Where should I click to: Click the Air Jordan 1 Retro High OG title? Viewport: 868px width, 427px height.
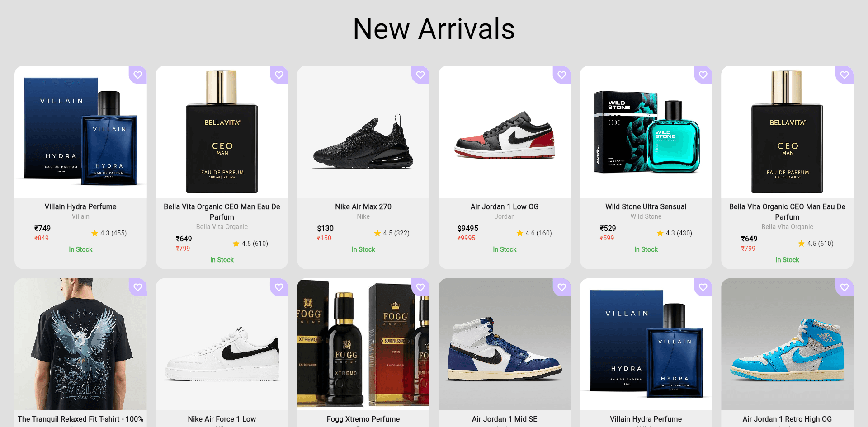pos(787,419)
